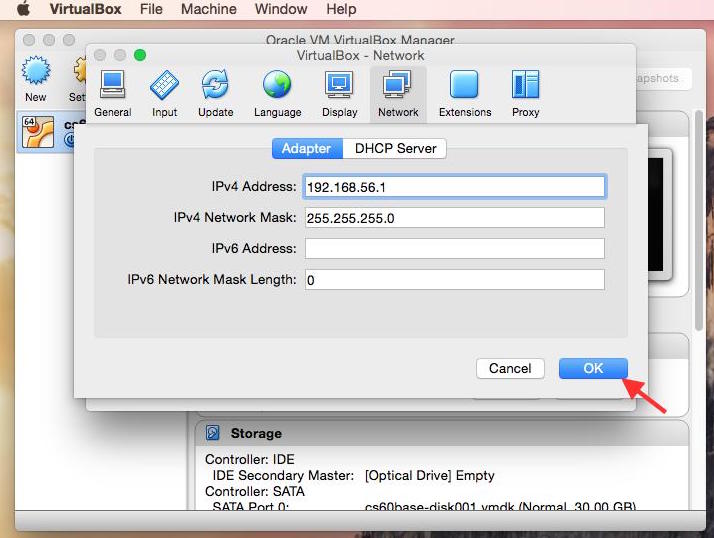Open the Apple menu
Screen dimensions: 714x538
coord(23,9)
